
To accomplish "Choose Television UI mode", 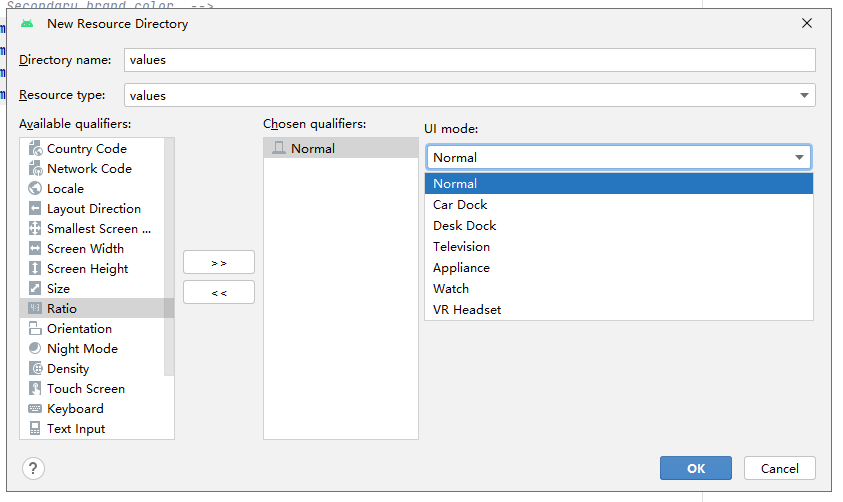I will click(x=619, y=246).
